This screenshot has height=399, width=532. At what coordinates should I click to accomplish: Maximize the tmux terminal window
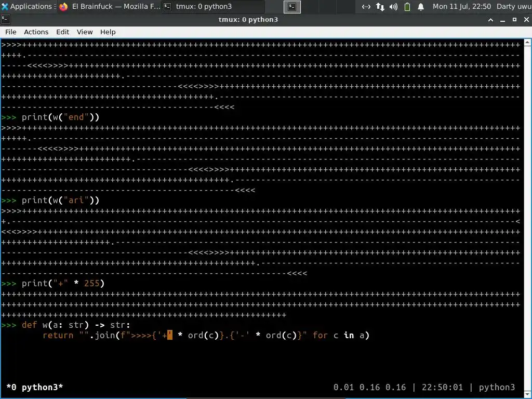pos(514,20)
